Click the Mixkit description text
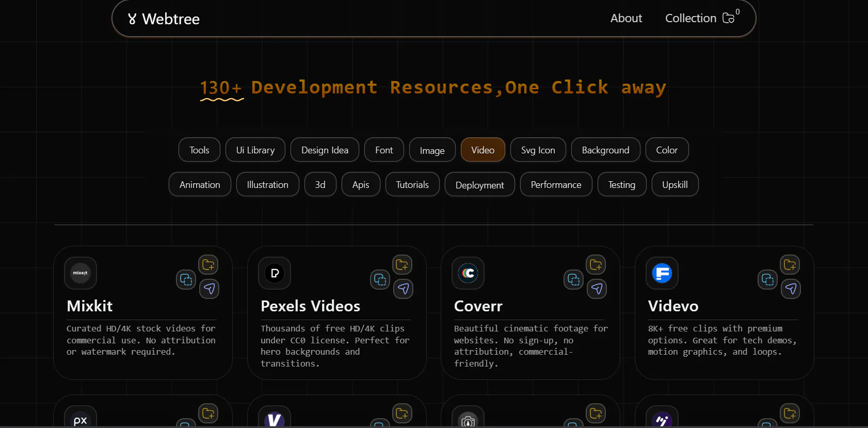Image resolution: width=868 pixels, height=428 pixels. point(141,340)
